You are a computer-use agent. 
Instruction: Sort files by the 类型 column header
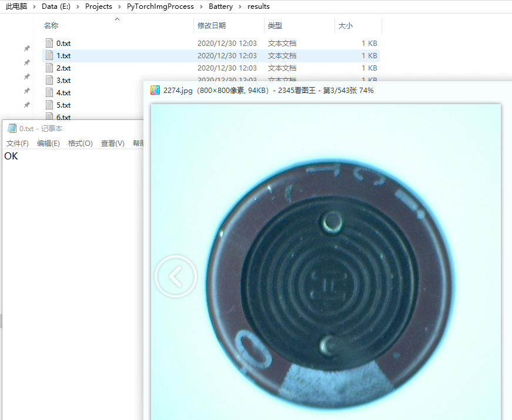pos(275,25)
